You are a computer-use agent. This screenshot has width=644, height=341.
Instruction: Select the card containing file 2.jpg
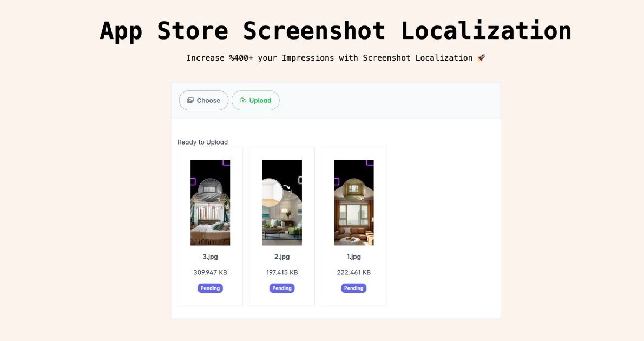click(x=281, y=226)
